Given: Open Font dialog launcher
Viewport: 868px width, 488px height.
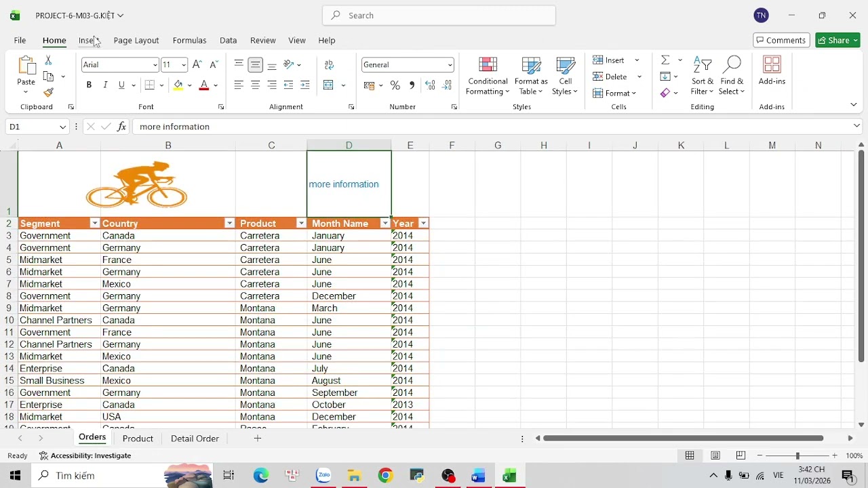Looking at the screenshot, I should 221,107.
